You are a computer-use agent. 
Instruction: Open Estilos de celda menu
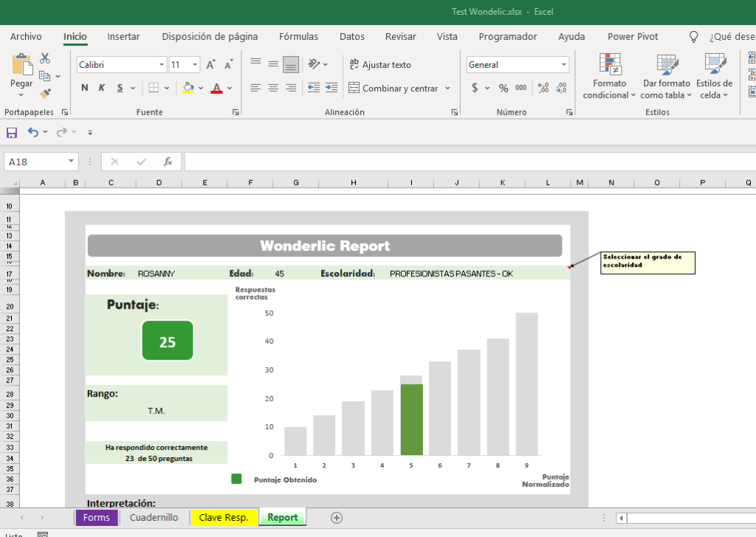714,76
